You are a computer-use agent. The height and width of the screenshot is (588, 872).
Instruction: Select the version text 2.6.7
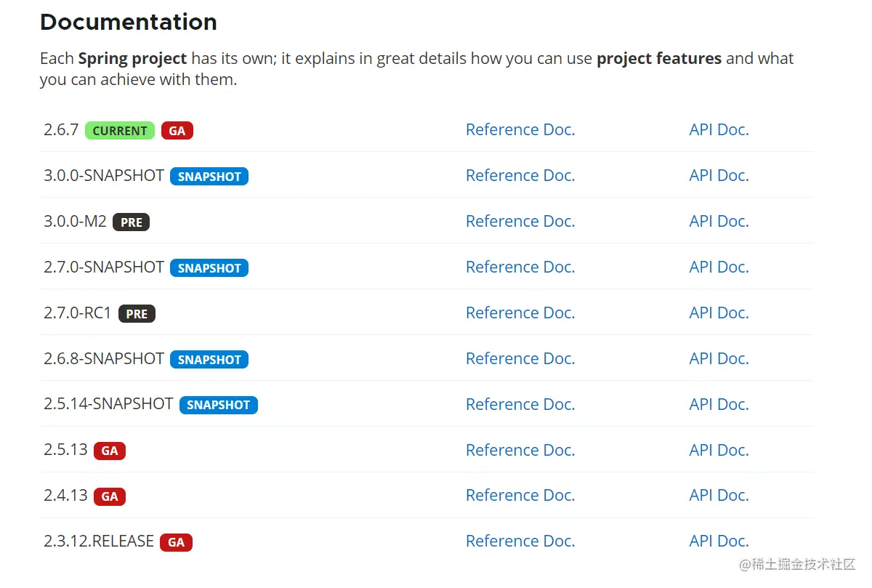(x=61, y=130)
